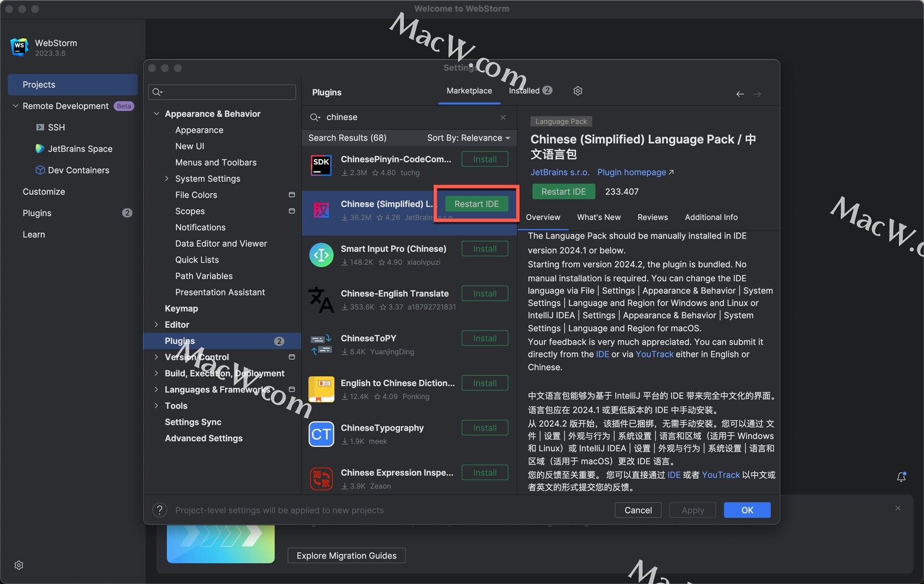Expand Tools settings node
The height and width of the screenshot is (584, 924).
[x=156, y=406]
